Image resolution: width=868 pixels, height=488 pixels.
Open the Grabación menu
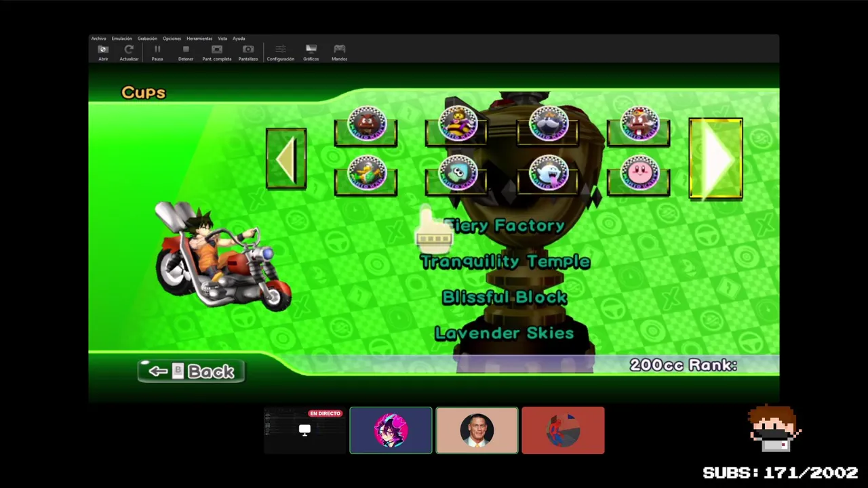point(147,39)
